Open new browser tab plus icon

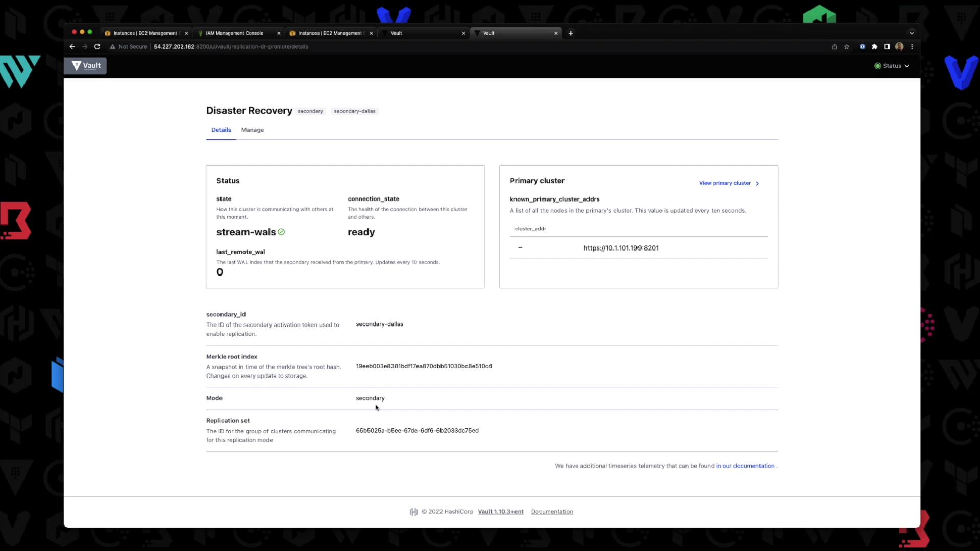(571, 33)
